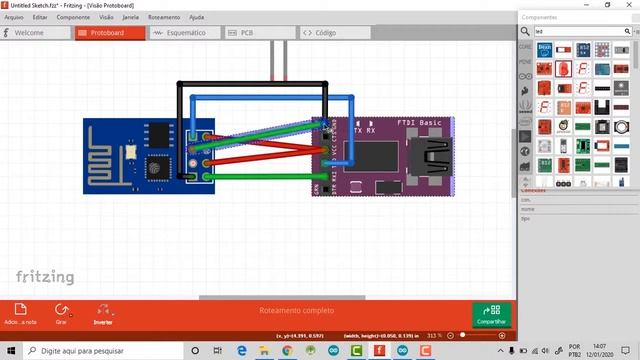Open the SparkFun flame parts bin
This screenshot has width=640, height=360.
[x=525, y=91]
